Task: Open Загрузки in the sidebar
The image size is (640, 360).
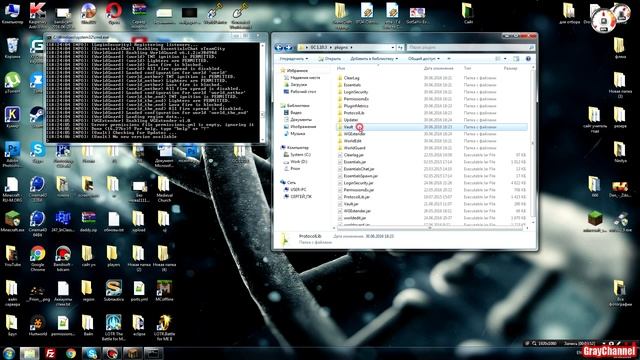Action: click(x=296, y=84)
